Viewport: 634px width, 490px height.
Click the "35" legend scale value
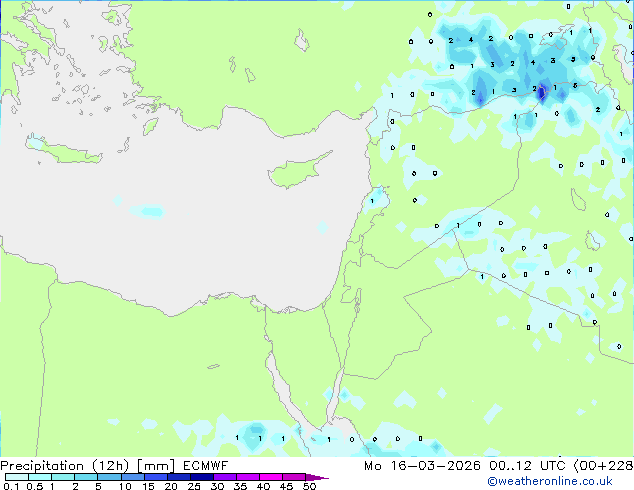coord(240,486)
